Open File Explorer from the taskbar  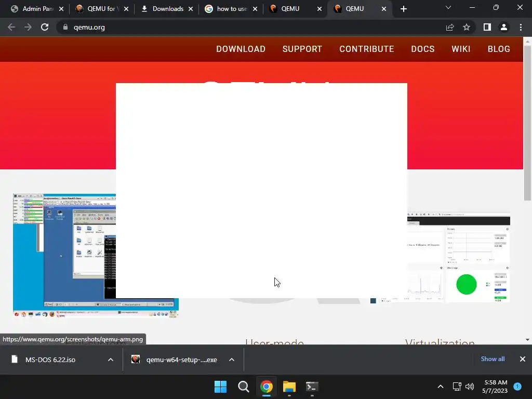point(289,387)
